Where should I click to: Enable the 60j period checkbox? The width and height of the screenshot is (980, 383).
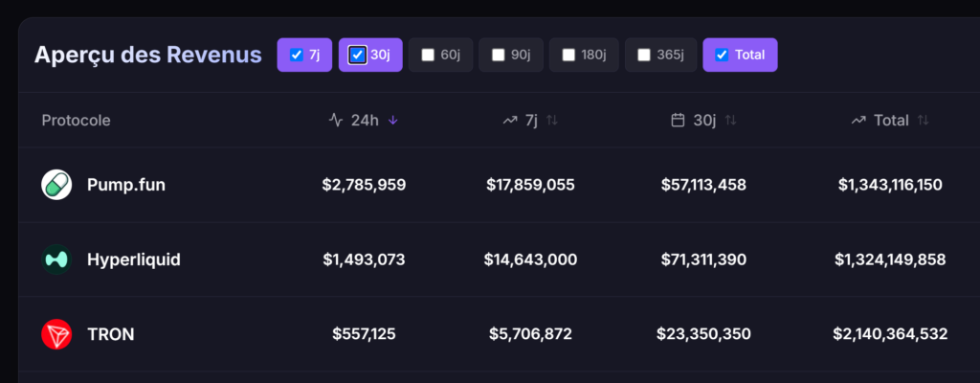(x=428, y=56)
